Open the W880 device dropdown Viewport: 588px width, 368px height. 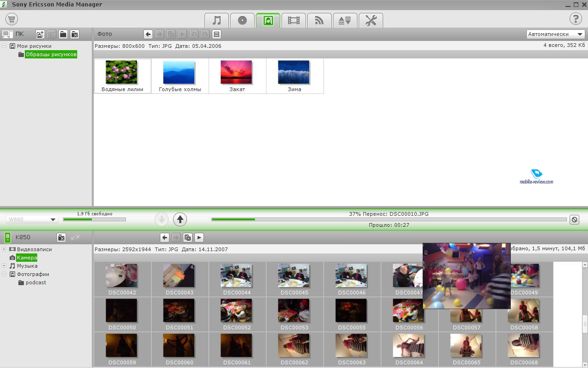tap(32, 219)
